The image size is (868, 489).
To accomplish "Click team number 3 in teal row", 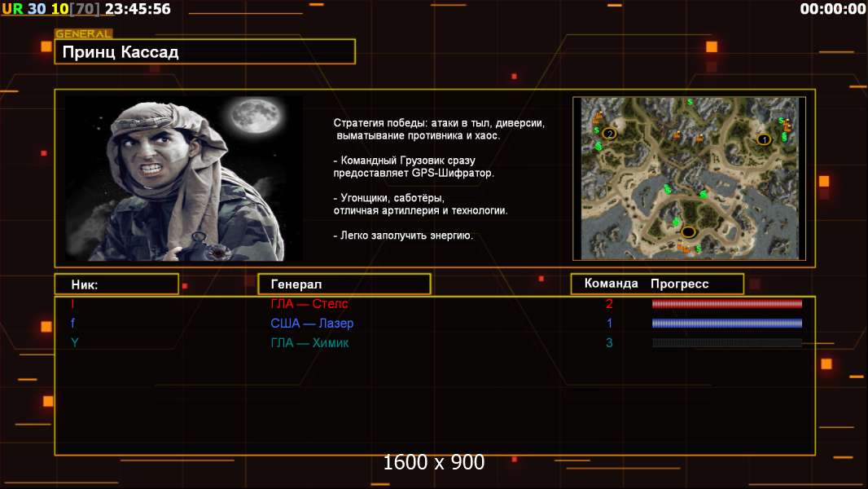I will [x=610, y=343].
